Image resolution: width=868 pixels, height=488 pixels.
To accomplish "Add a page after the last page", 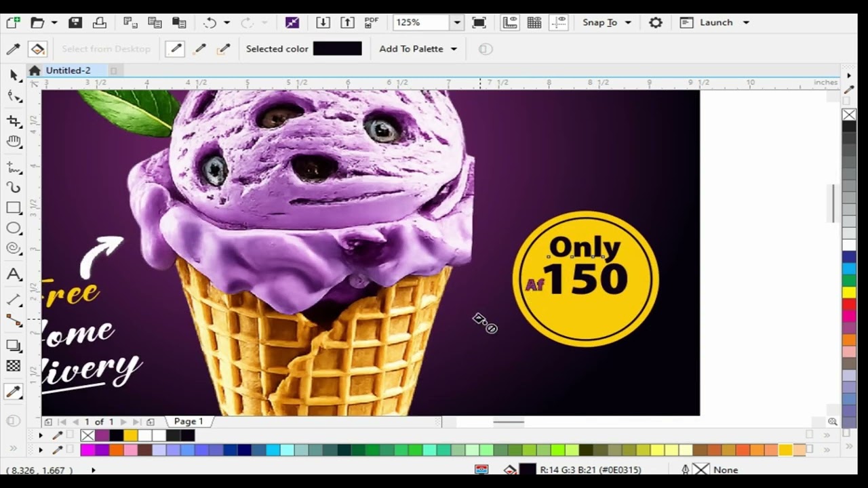I will click(x=151, y=422).
